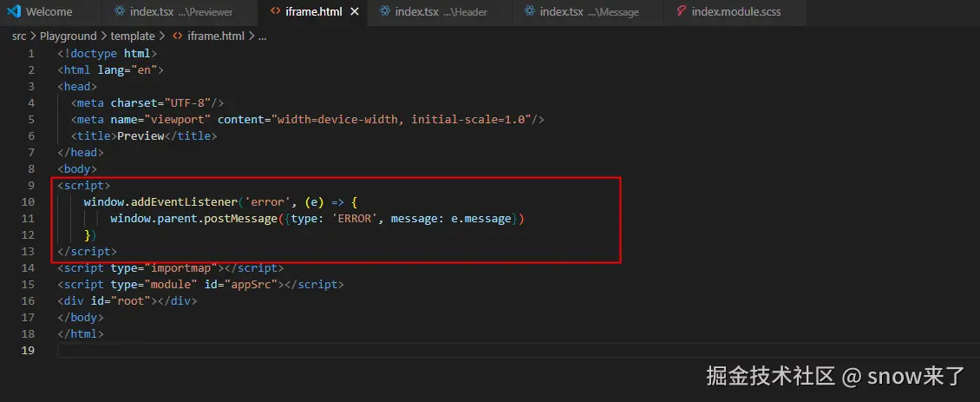Viewport: 980px width, 402px height.
Task: Click the React icon on Message tab
Action: (529, 12)
